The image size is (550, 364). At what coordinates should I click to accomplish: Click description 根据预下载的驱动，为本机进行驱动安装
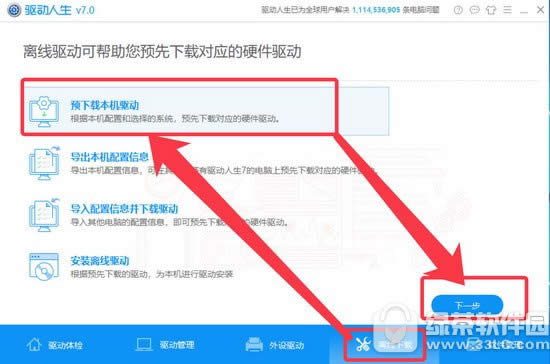pos(152,274)
